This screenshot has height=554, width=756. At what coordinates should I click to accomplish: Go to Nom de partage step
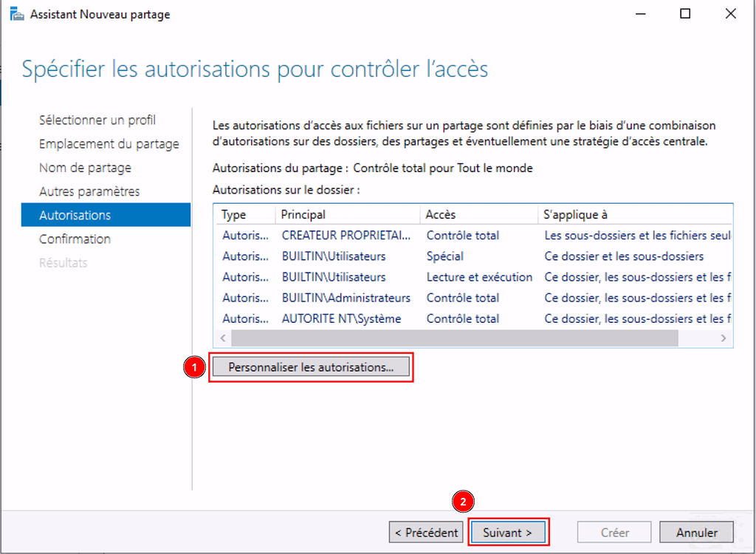click(x=85, y=168)
